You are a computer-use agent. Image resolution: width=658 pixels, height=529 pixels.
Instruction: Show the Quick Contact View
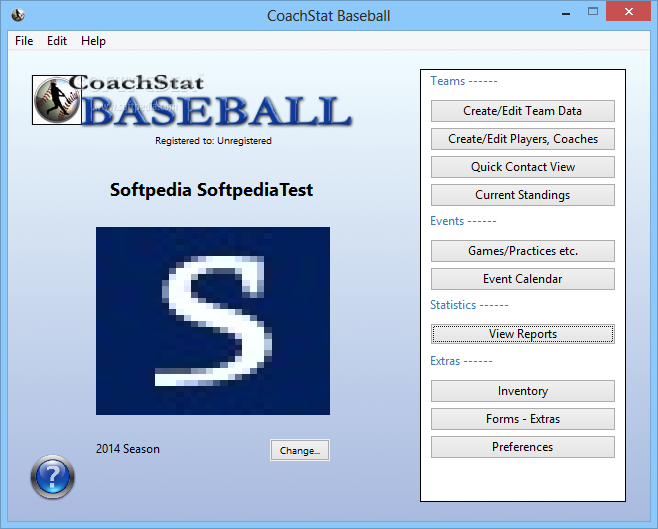pyautogui.click(x=522, y=167)
